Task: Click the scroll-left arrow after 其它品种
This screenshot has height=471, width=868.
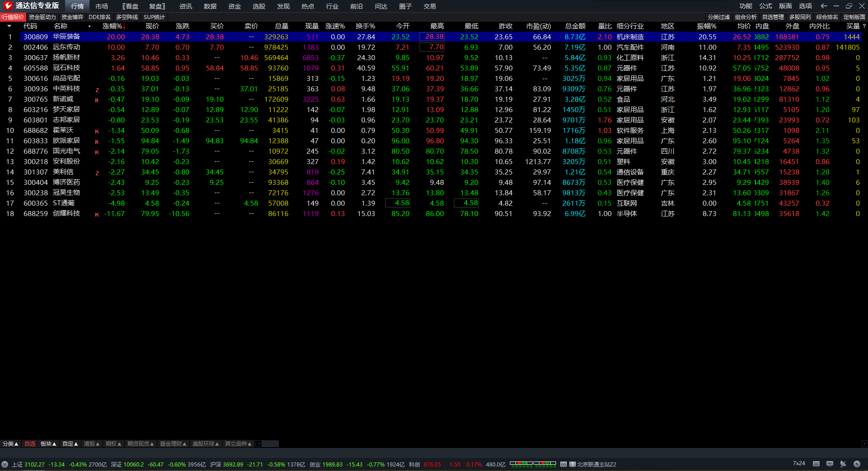Action: 259,444
